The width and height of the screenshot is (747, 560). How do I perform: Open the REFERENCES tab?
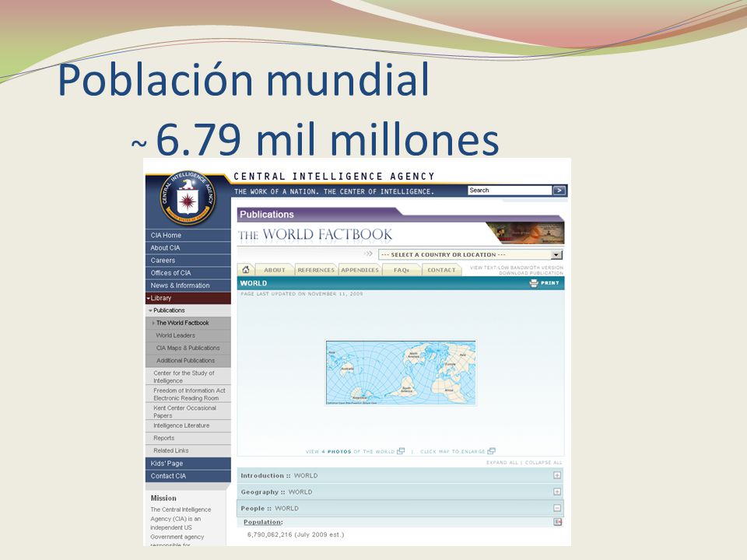coord(316,270)
